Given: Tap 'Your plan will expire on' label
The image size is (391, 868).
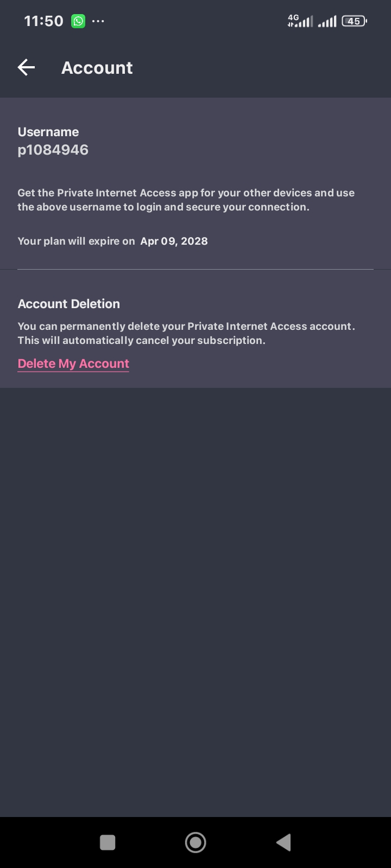Looking at the screenshot, I should click(76, 241).
